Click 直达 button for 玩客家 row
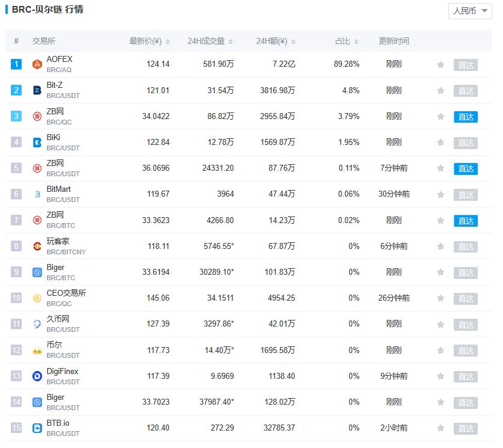503x448 pixels. pos(466,247)
